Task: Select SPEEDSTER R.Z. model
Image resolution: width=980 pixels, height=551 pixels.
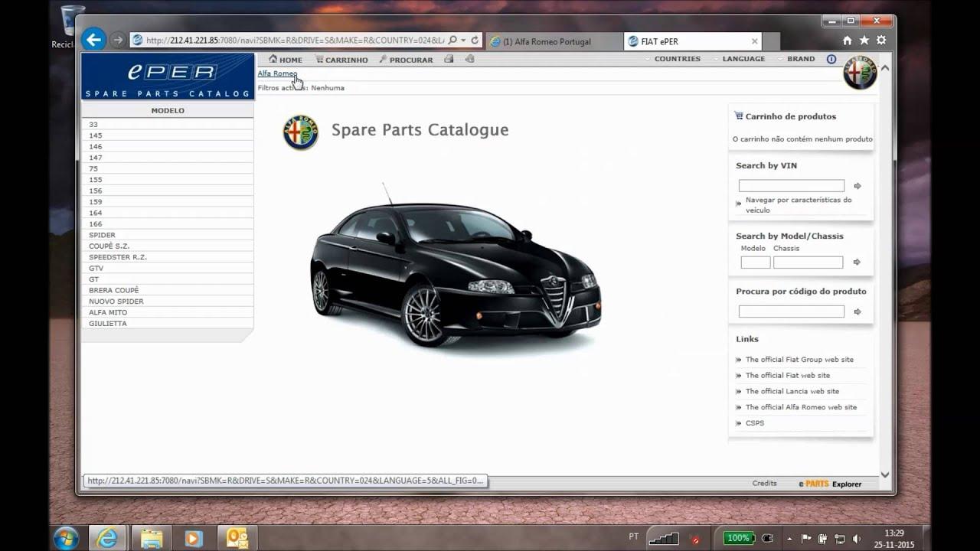Action: click(168, 257)
